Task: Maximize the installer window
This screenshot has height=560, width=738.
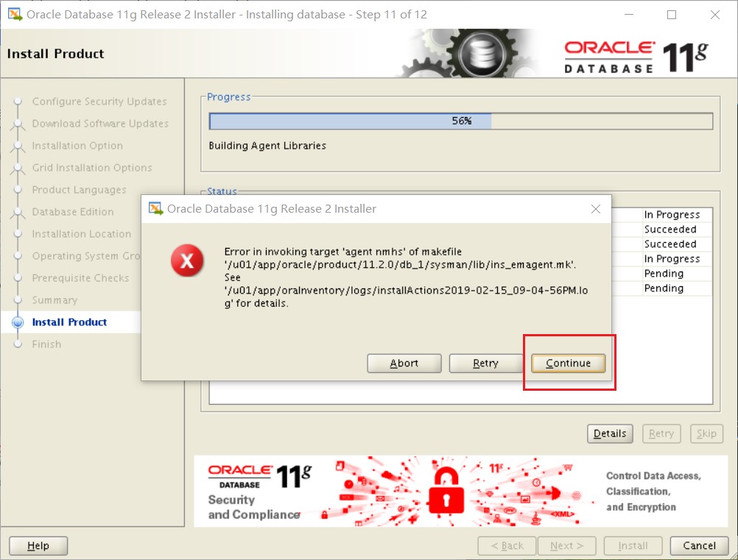Action: 672,15
